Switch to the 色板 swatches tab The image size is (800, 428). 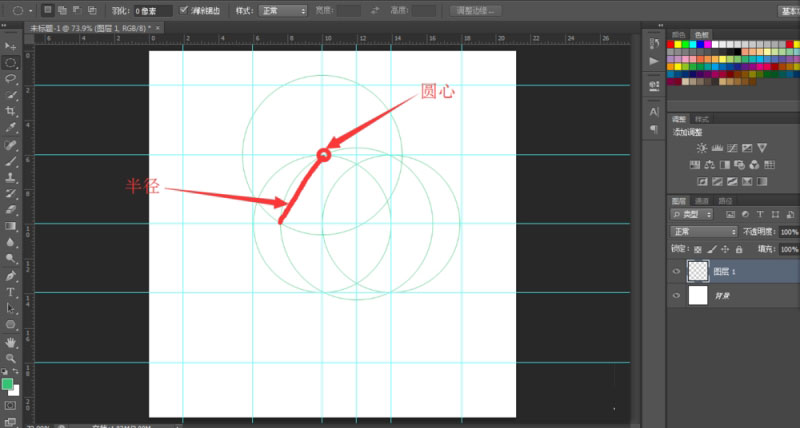(x=702, y=35)
